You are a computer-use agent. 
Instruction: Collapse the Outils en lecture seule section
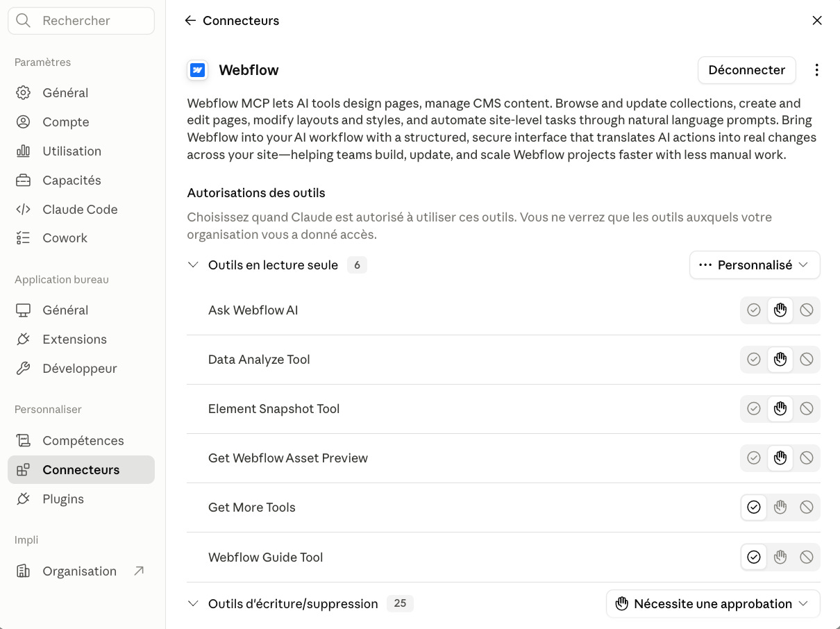pos(193,265)
